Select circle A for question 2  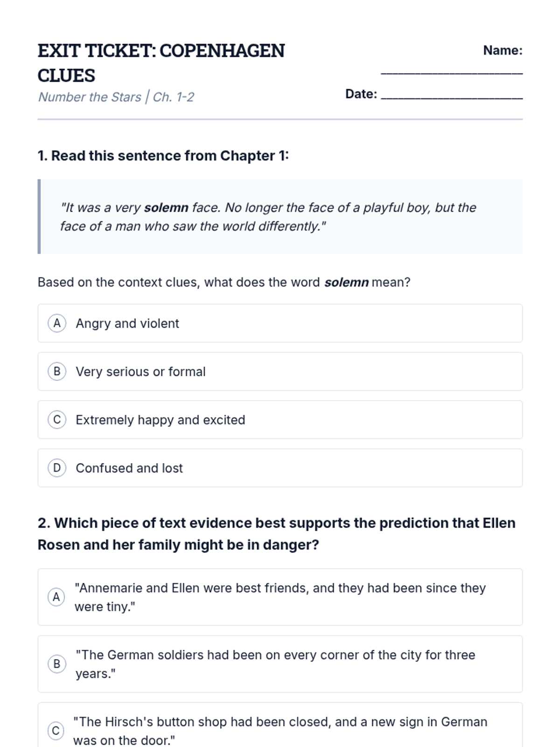tap(56, 597)
